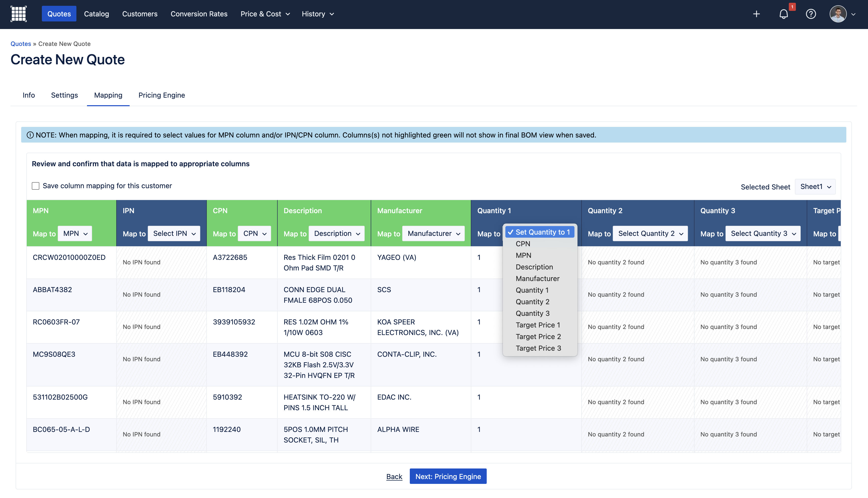Click CPN value 3939105932
This screenshot has width=868, height=498.
pos(234,322)
